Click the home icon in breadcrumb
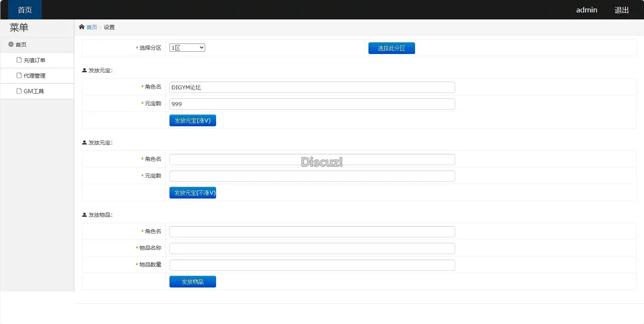This screenshot has height=324, width=644. click(82, 27)
